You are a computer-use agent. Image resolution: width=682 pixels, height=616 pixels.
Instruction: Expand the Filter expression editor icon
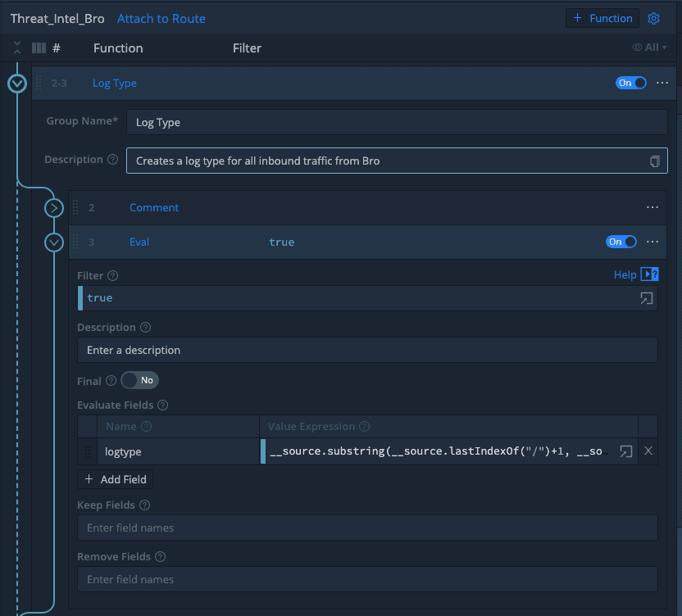[647, 298]
